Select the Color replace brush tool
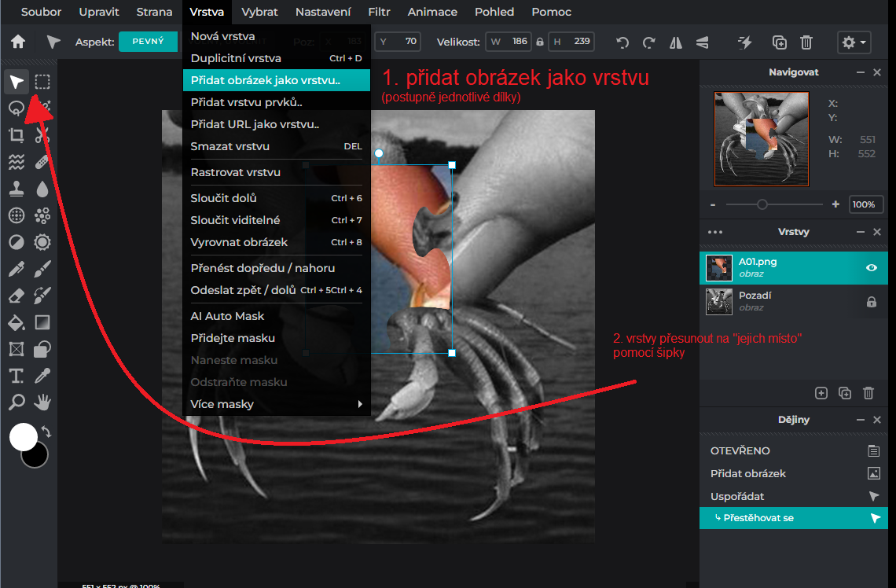The image size is (896, 588). [x=42, y=296]
